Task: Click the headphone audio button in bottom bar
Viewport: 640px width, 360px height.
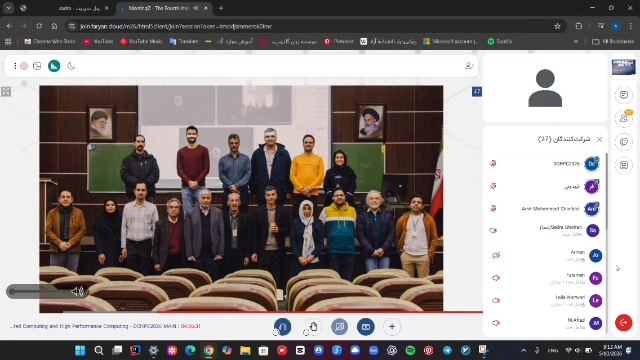Action: point(282,327)
